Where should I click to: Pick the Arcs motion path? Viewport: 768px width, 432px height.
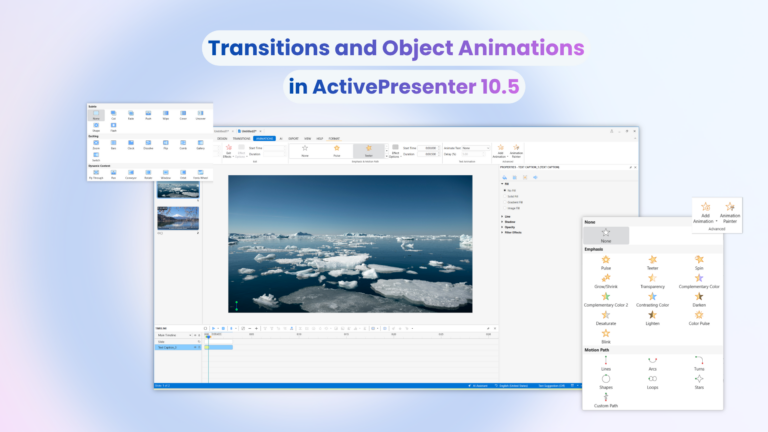(652, 363)
